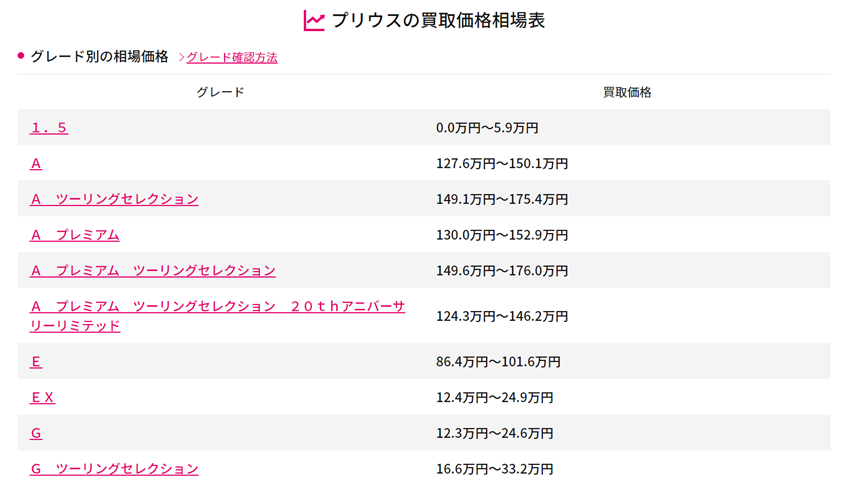Image resolution: width=850 pixels, height=482 pixels.
Task: Click the グレード column header
Action: (220, 92)
